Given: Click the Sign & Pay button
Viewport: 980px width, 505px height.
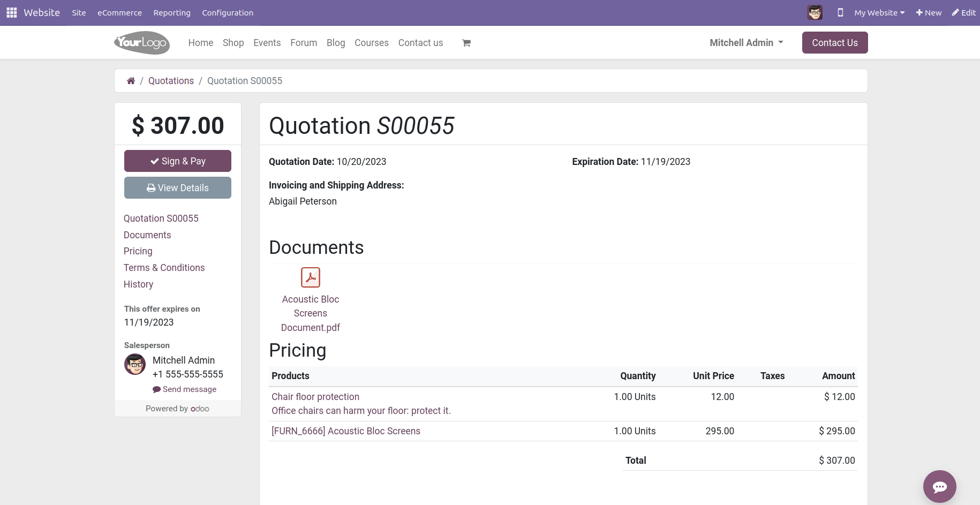Looking at the screenshot, I should 178,161.
